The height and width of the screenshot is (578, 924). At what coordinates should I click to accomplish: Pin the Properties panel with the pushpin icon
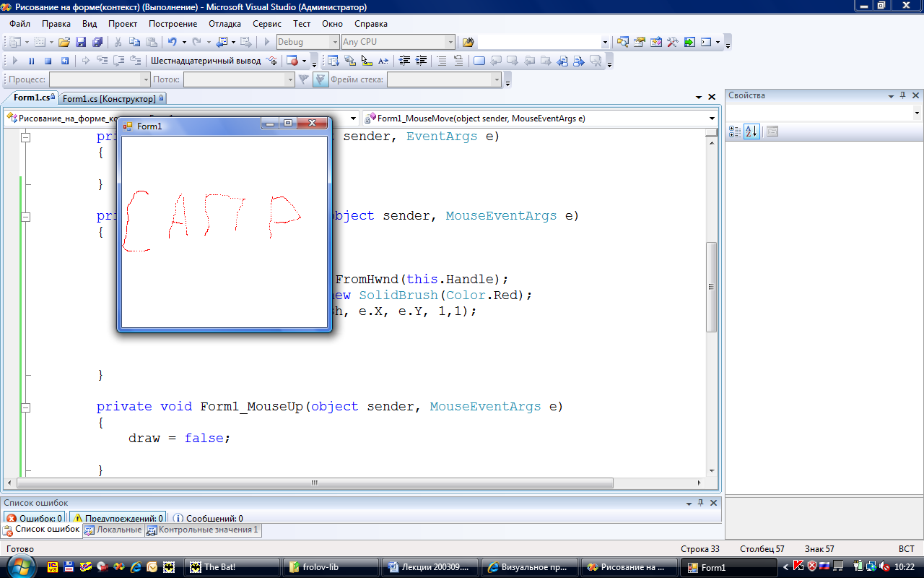[x=902, y=95]
